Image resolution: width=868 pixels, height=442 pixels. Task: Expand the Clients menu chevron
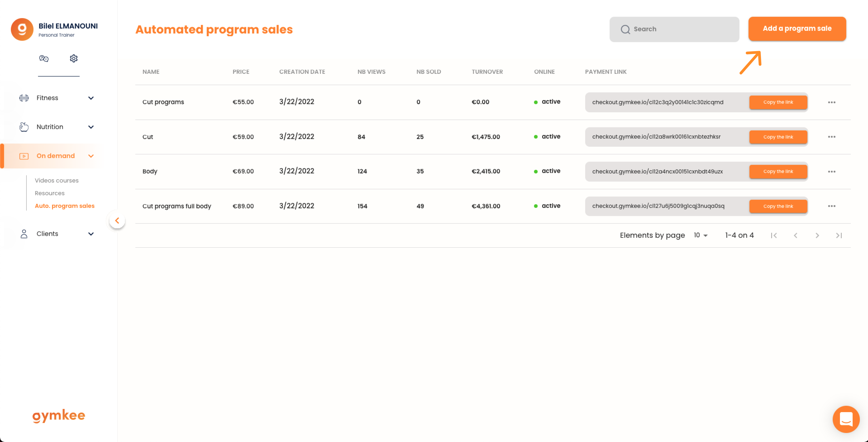coord(91,234)
